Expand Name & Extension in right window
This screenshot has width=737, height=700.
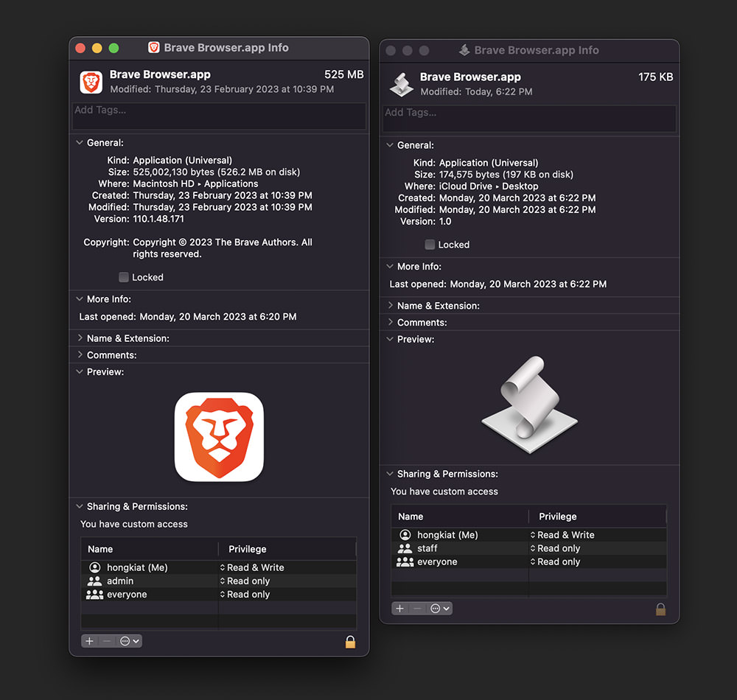coord(390,305)
